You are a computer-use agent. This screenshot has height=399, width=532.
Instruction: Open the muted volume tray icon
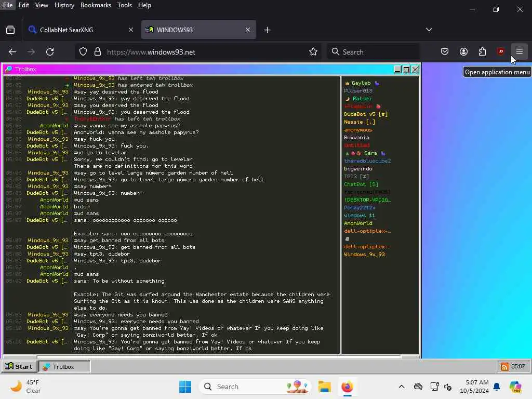(x=448, y=387)
